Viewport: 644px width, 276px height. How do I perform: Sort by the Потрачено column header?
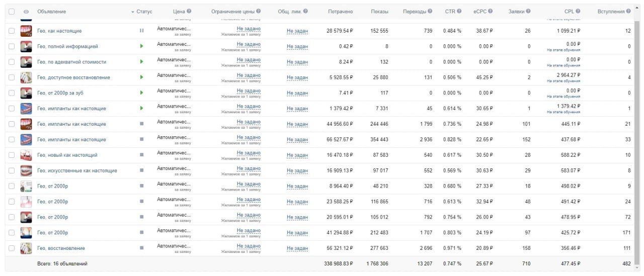click(340, 12)
